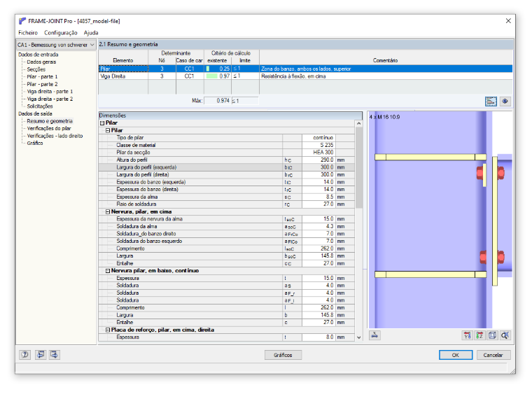
Task: Select the 'Pilar' row in results table
Action: pos(305,69)
